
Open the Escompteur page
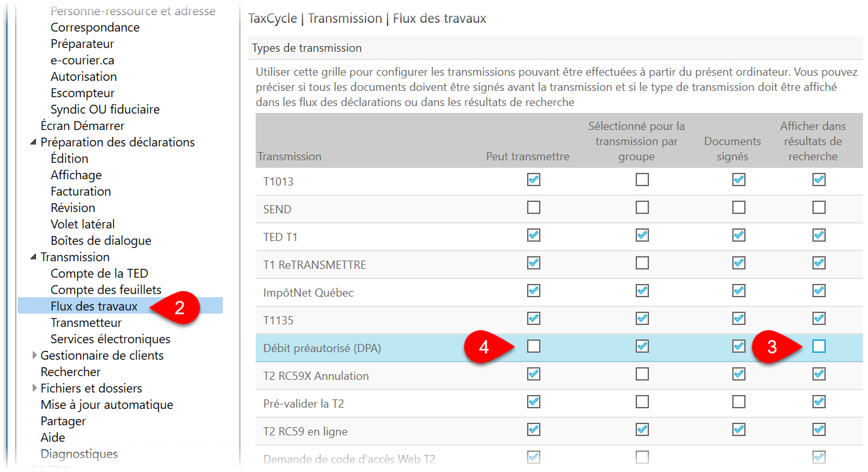point(83,93)
